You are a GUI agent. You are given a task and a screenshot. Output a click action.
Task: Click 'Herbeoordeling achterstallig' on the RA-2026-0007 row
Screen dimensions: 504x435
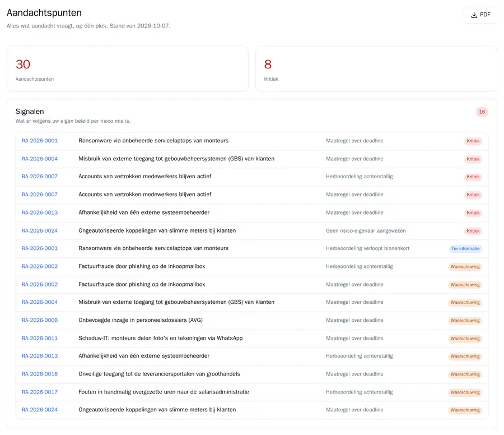click(x=360, y=177)
